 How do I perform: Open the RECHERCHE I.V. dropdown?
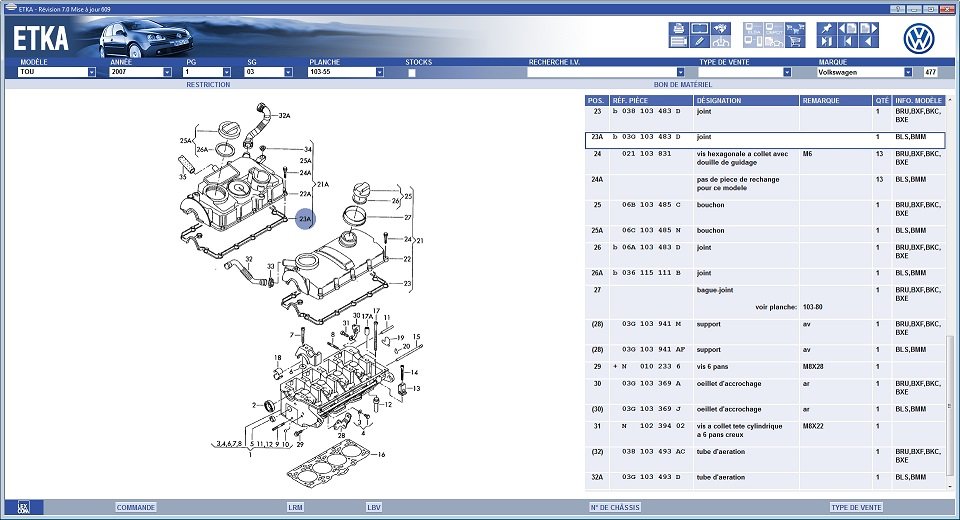tap(680, 72)
